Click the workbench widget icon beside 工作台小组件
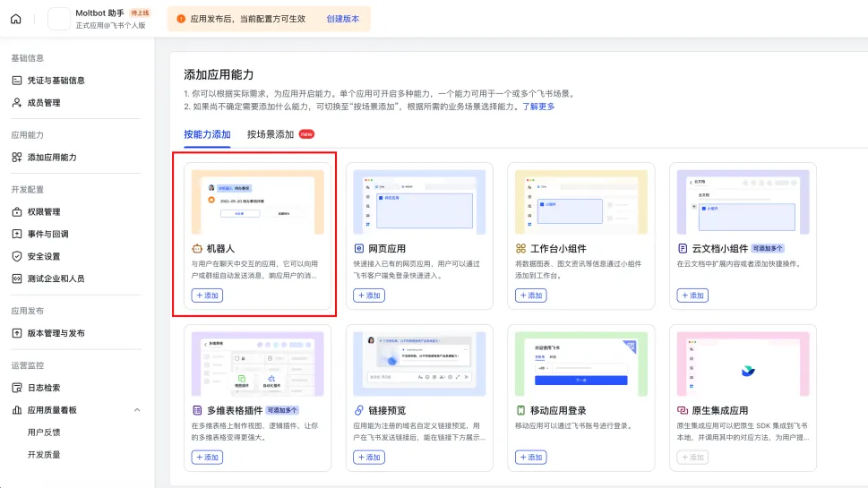868x488 pixels. [520, 248]
